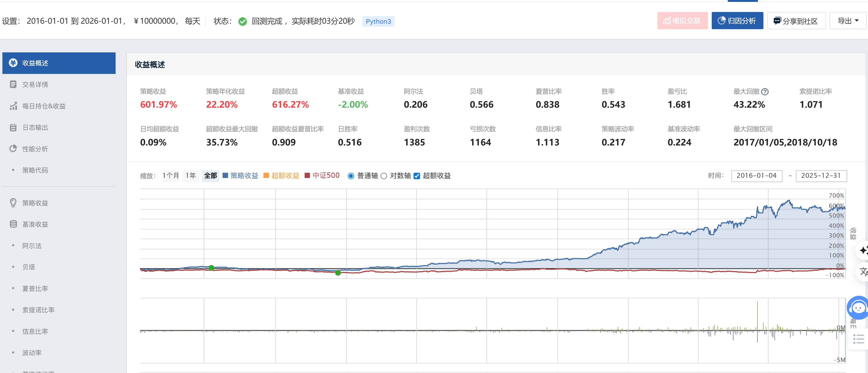Open the start date field 2016-01-04
The height and width of the screenshot is (373, 868).
click(756, 176)
